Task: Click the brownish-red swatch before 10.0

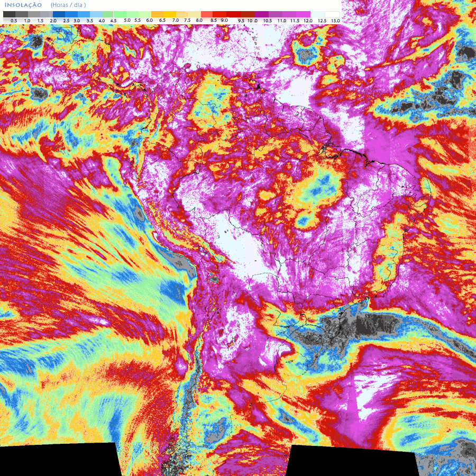Action: [x=248, y=14]
